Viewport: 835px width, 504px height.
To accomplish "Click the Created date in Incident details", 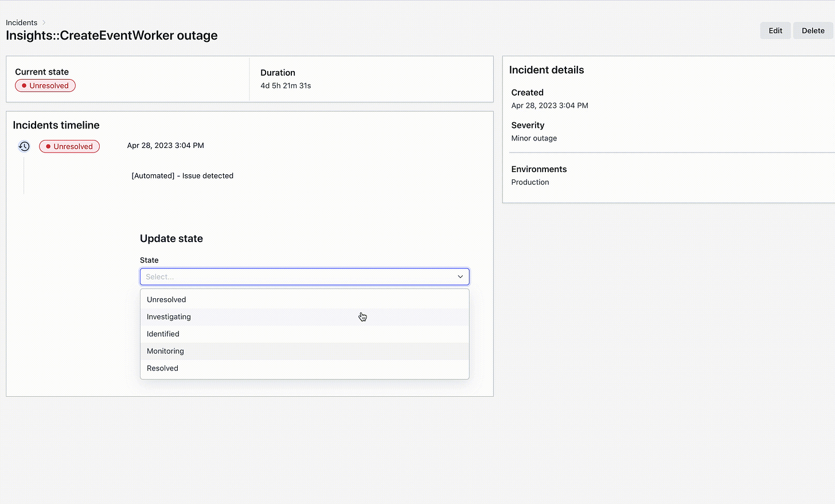I will 549,106.
